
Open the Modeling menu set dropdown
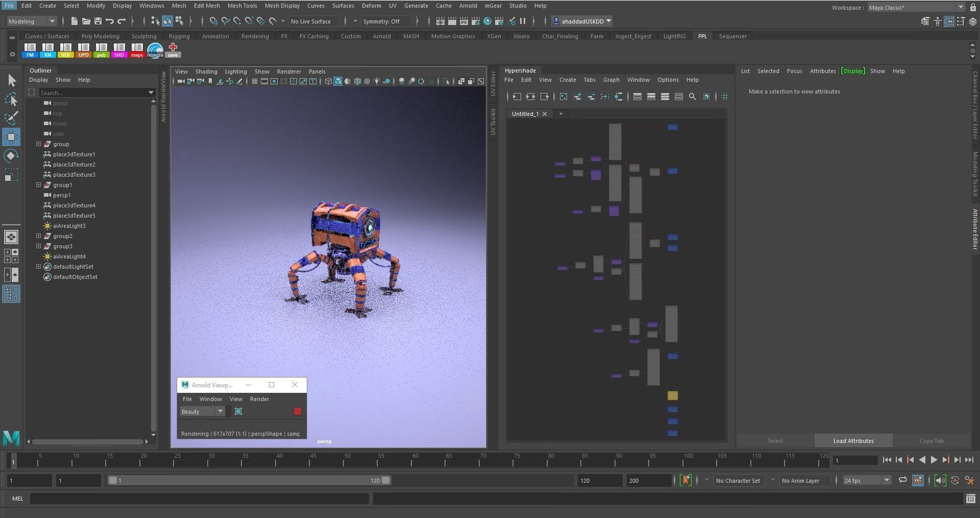pyautogui.click(x=32, y=21)
